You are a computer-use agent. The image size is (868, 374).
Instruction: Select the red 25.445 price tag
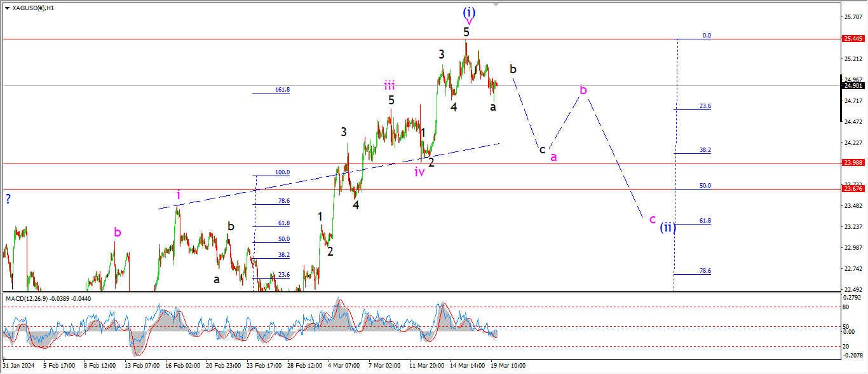852,39
